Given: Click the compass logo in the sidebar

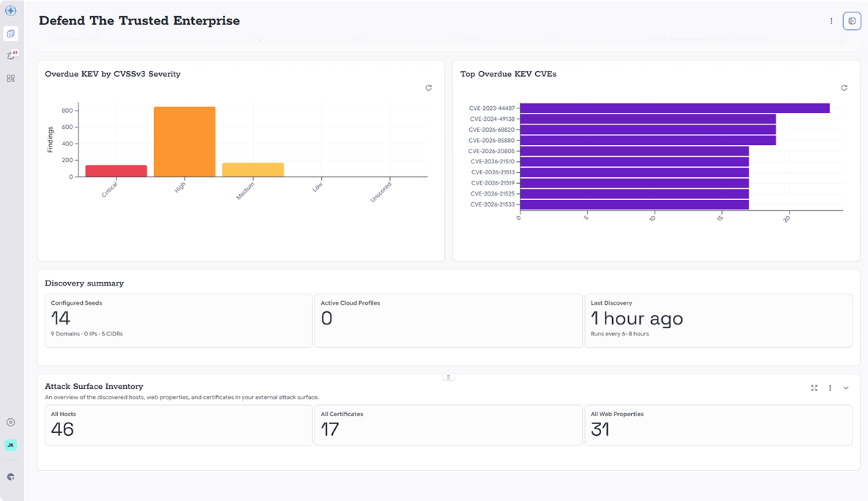Looking at the screenshot, I should (x=10, y=10).
